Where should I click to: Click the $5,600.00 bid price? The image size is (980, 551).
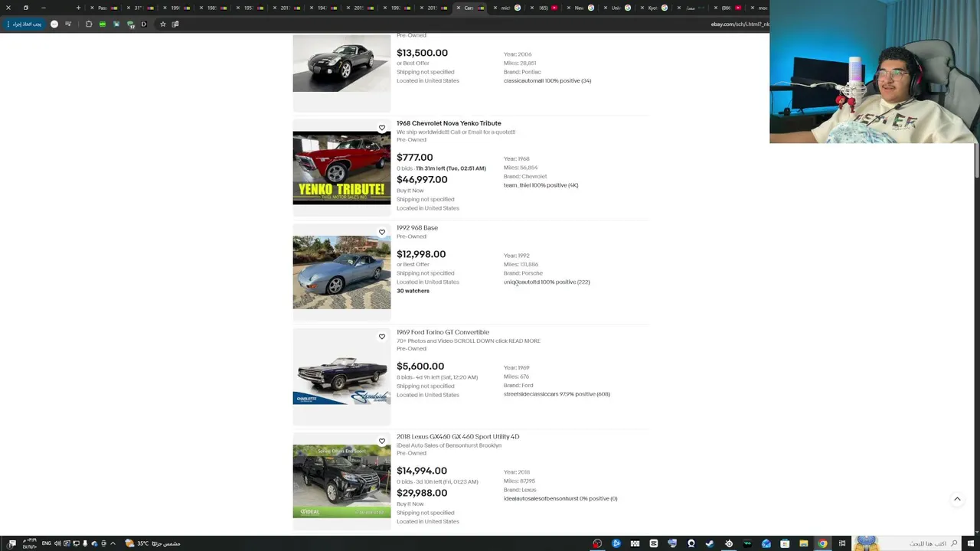pyautogui.click(x=420, y=367)
